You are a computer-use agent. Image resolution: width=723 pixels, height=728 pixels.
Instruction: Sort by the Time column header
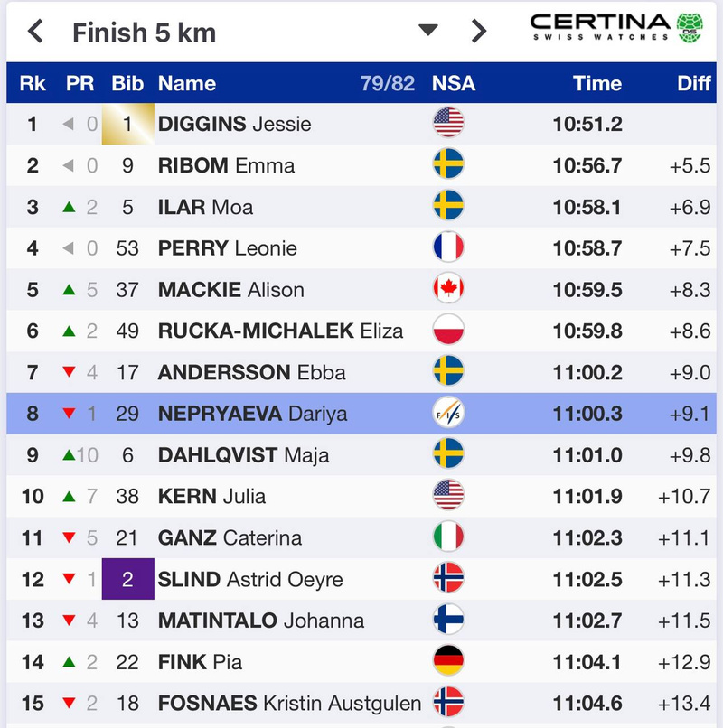click(x=596, y=84)
